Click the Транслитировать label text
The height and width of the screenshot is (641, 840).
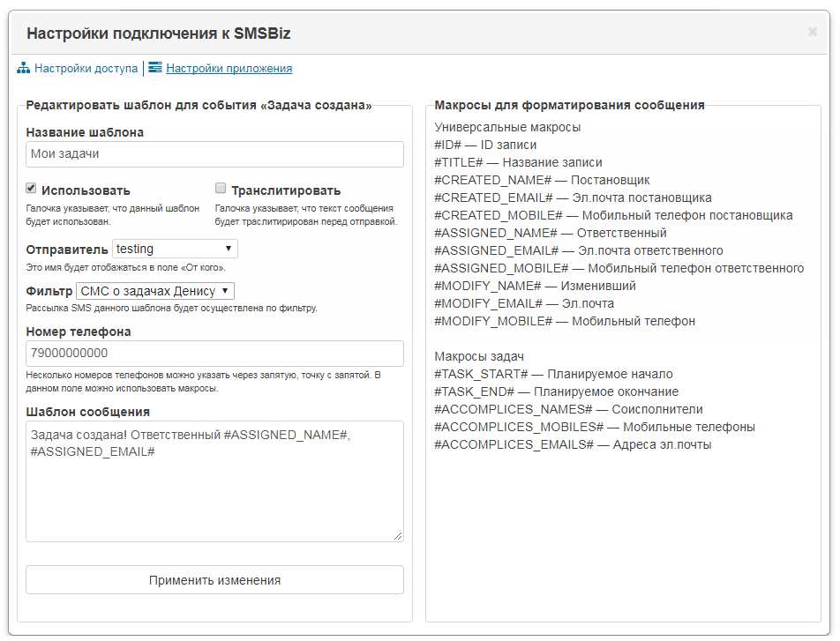[286, 190]
